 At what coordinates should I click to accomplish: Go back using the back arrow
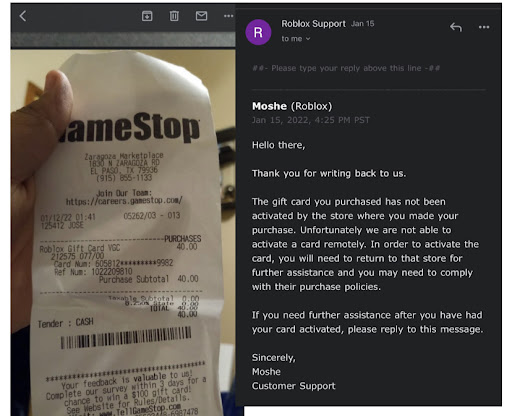click(23, 16)
